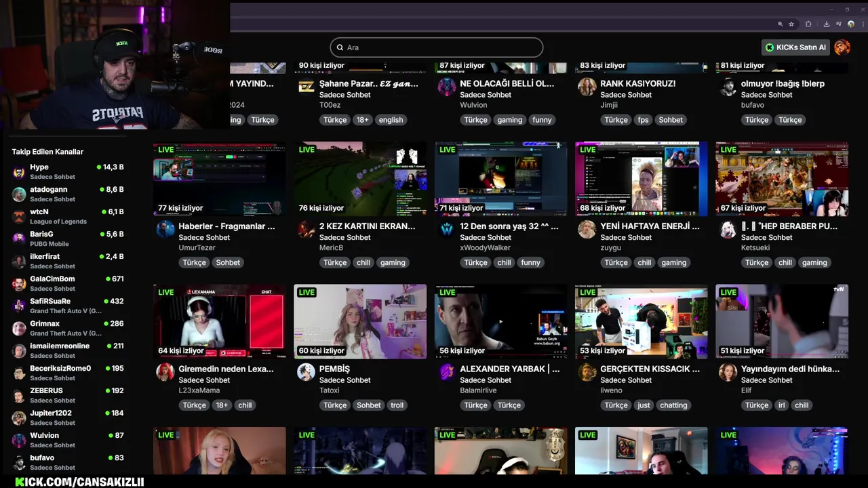Open Jimjii's avatar beside RANK KASIYORUZ
868x488 pixels.
tap(587, 87)
